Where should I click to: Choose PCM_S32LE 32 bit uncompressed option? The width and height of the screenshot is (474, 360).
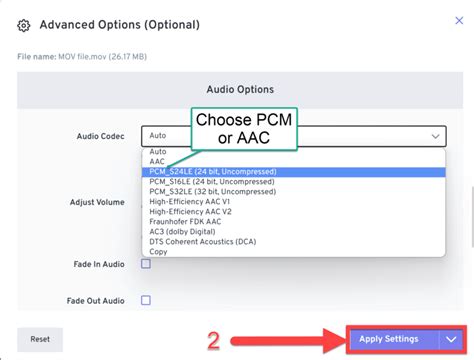[293, 192]
